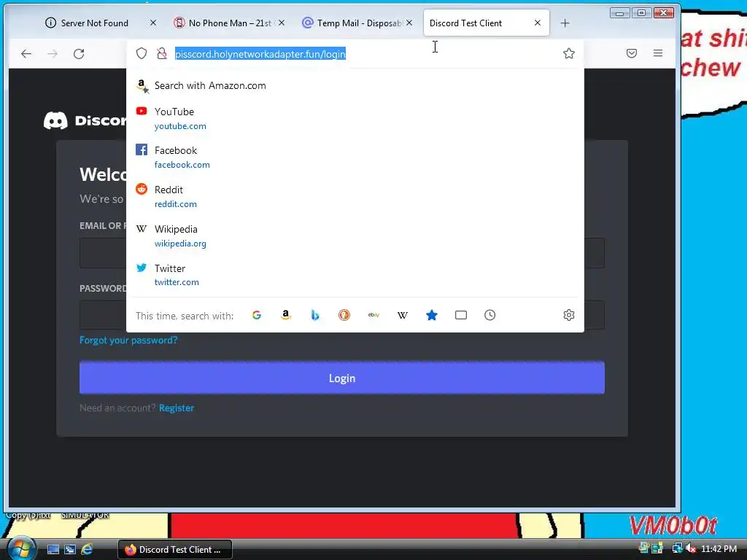Open the Register link
Screen dimensions: 747x560
pos(177,408)
